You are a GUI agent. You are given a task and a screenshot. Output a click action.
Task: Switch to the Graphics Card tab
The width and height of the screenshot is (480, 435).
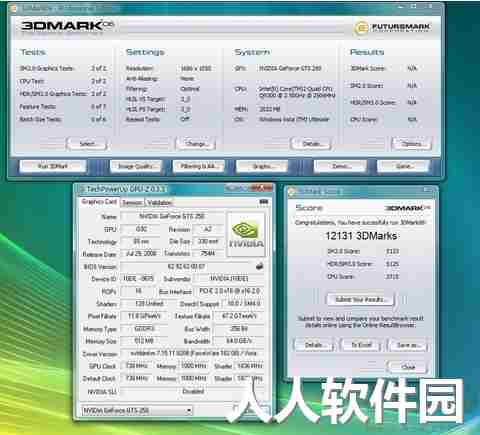pos(99,202)
